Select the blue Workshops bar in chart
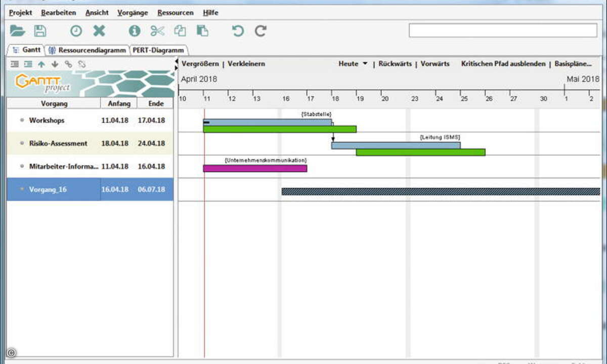Screen dimensions: 607x364 coord(268,122)
